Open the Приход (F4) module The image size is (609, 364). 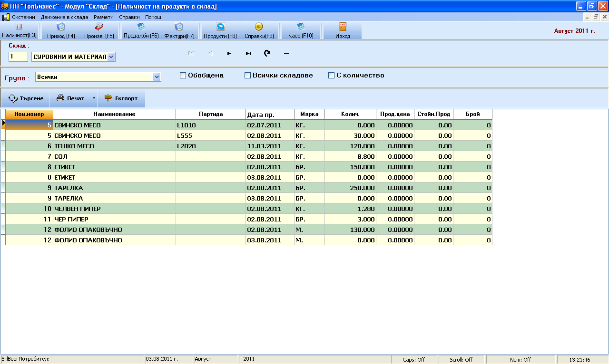click(x=61, y=30)
